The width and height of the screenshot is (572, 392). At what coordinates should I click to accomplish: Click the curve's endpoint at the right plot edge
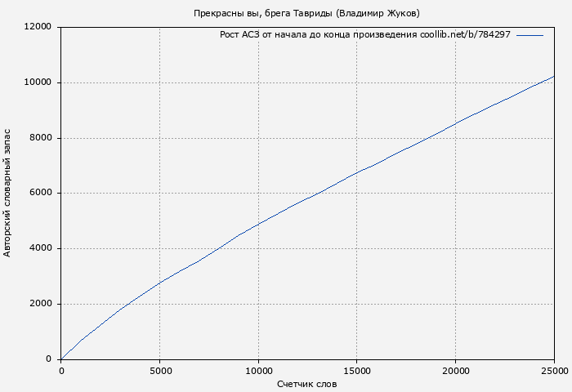[554, 77]
